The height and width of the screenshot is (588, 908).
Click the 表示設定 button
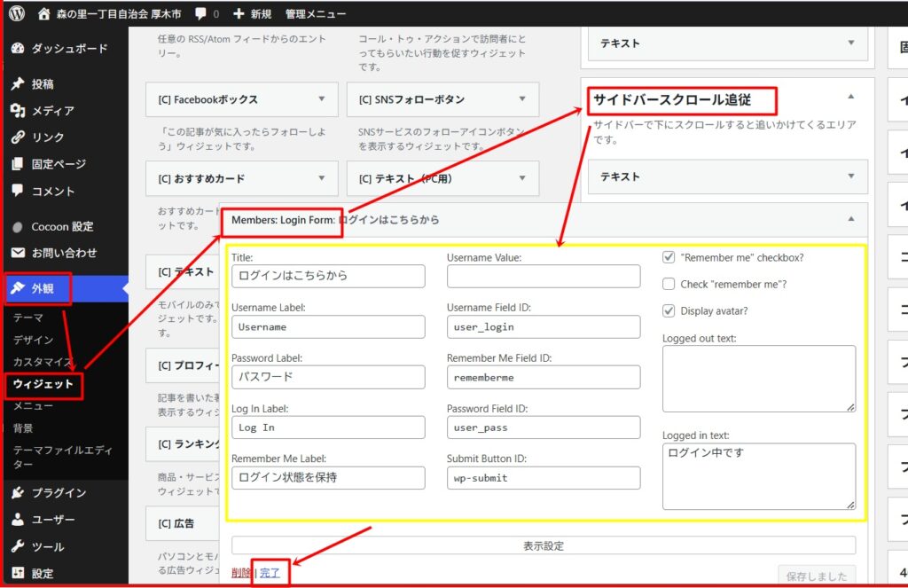point(544,545)
